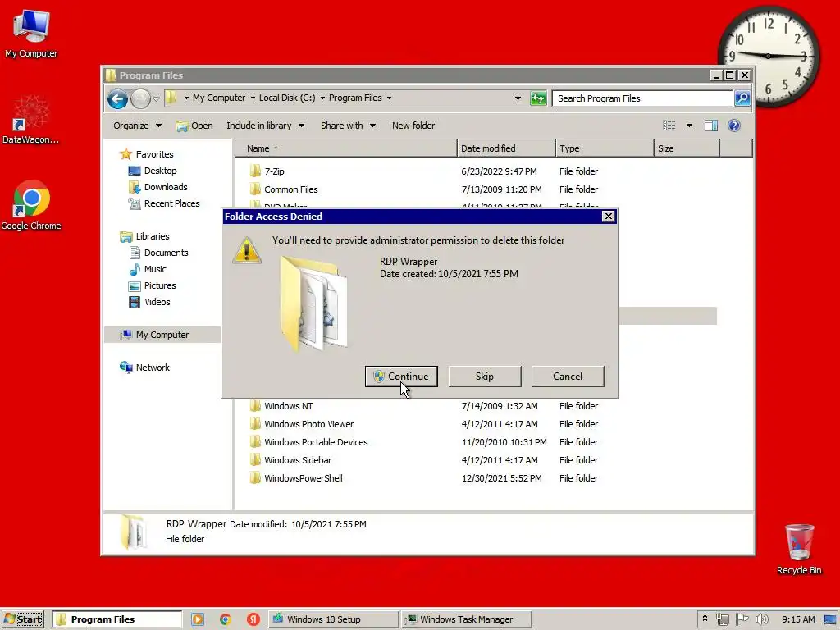Image resolution: width=840 pixels, height=630 pixels.
Task: Click the search magnifier icon
Action: (x=742, y=98)
